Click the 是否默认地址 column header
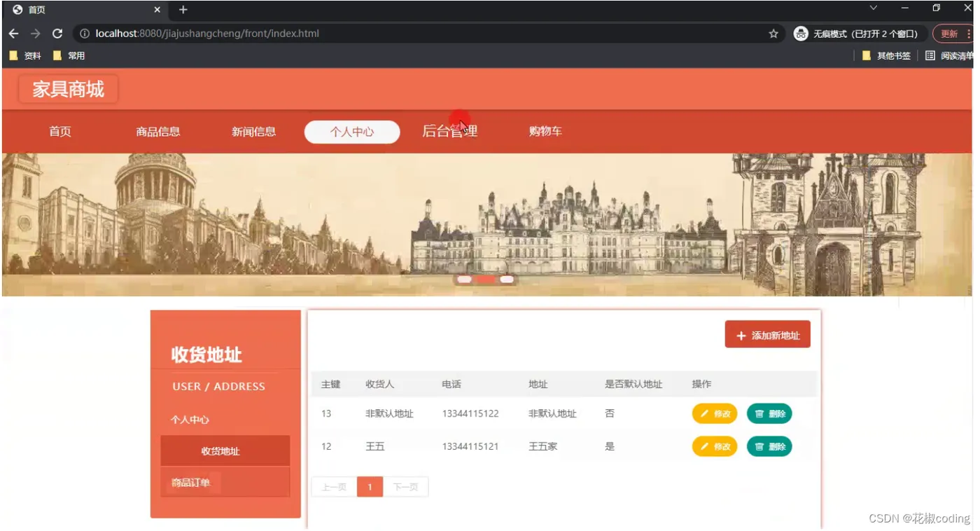980x531 pixels. coord(633,385)
